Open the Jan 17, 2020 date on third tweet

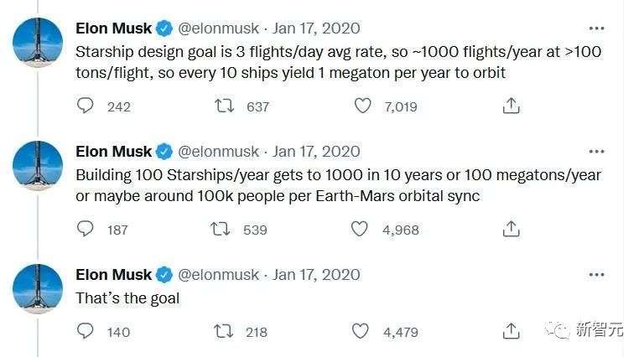click(316, 275)
